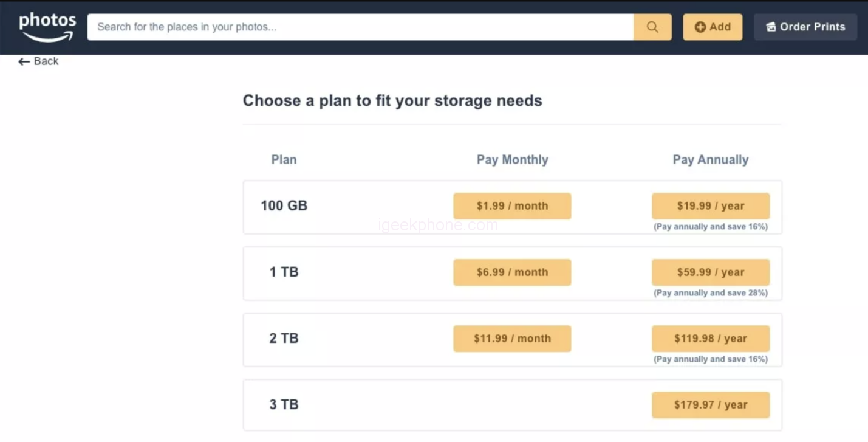Focus the photo places search field
The width and height of the screenshot is (868, 442).
click(360, 27)
